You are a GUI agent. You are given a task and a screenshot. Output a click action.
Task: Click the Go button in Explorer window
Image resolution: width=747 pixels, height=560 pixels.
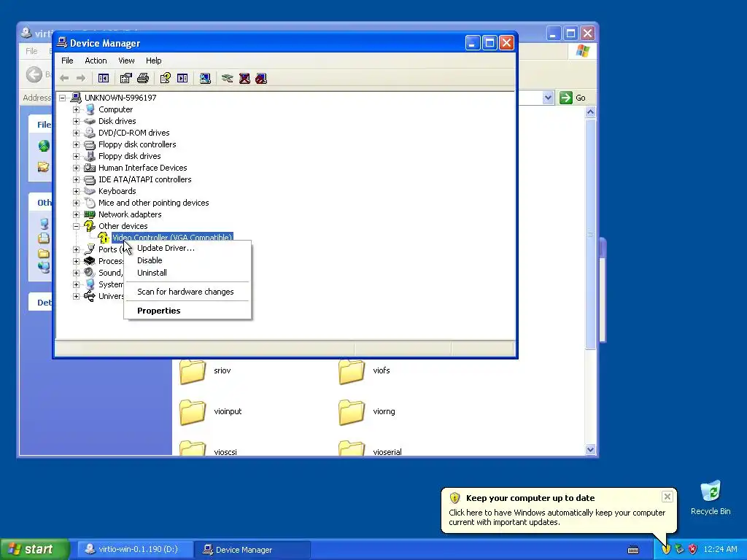573,98
